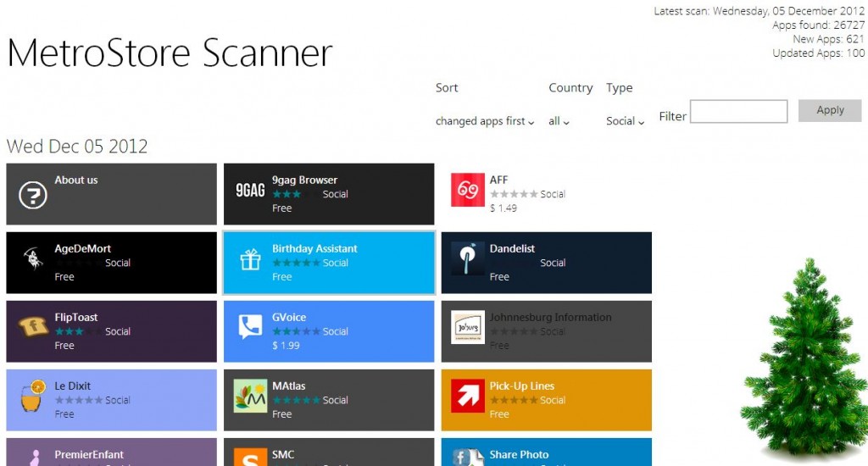Select the MAtlas app title
This screenshot has height=466, width=868.
pyautogui.click(x=288, y=386)
